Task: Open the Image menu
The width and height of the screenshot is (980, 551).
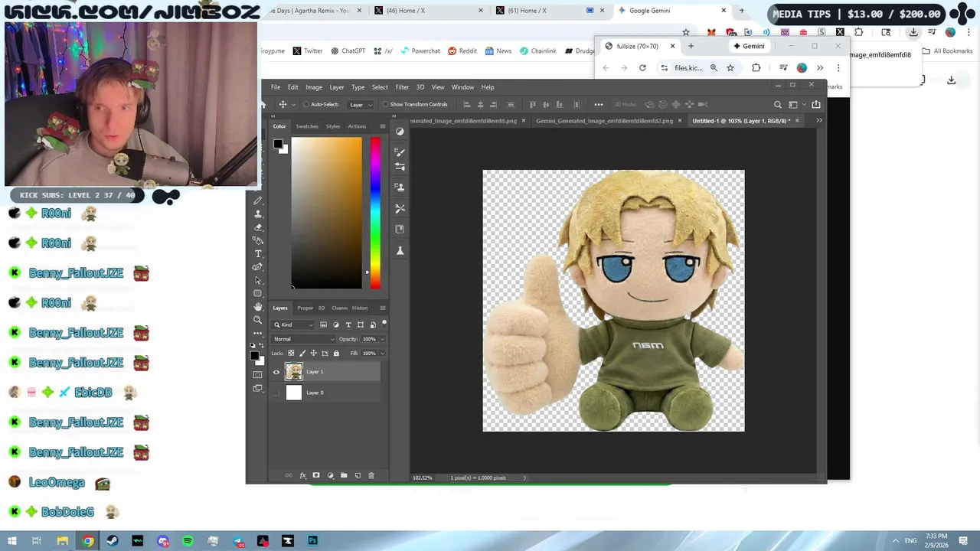Action: coord(314,87)
